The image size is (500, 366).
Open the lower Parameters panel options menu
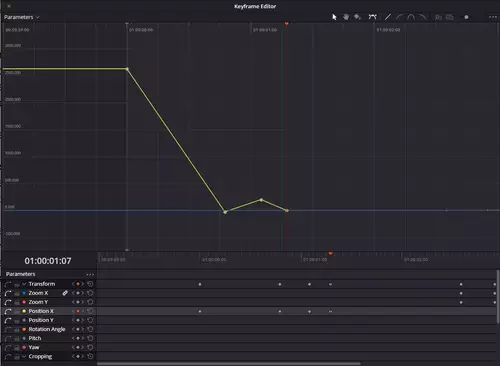90,274
